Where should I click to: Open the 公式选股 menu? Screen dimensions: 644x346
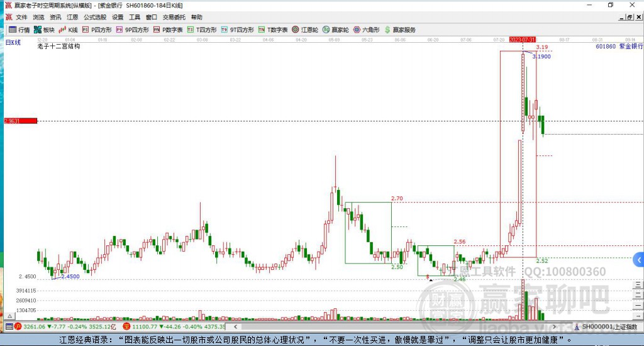[x=95, y=17]
